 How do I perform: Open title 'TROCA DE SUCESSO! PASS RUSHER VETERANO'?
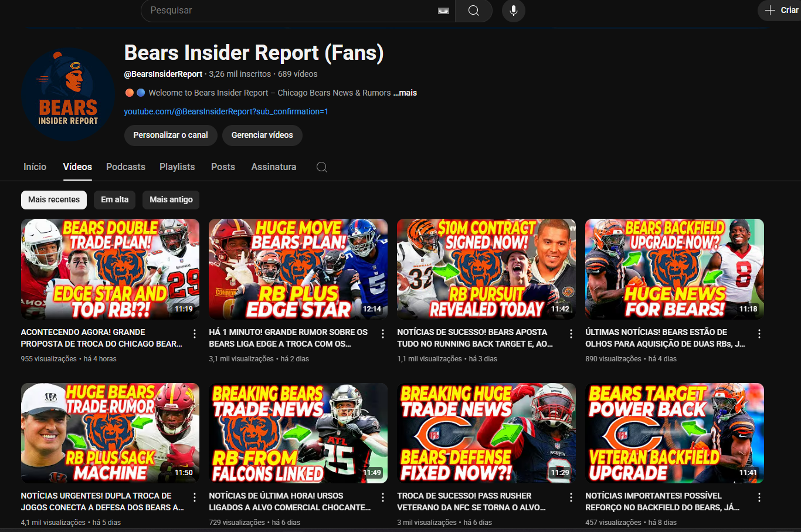point(471,501)
